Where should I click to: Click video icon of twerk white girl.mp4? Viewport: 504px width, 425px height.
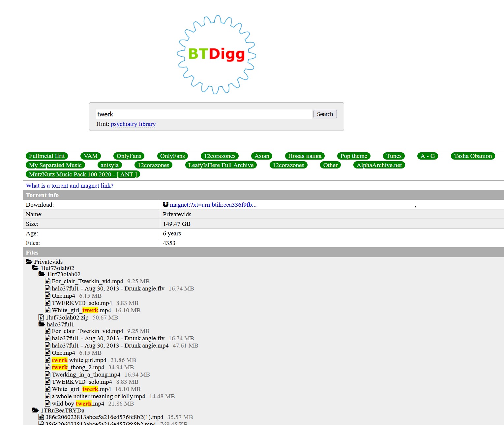coord(48,360)
